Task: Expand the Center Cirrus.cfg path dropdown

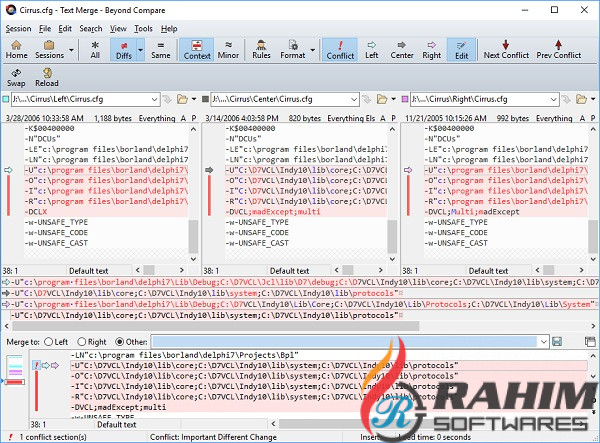Action: pyautogui.click(x=354, y=99)
